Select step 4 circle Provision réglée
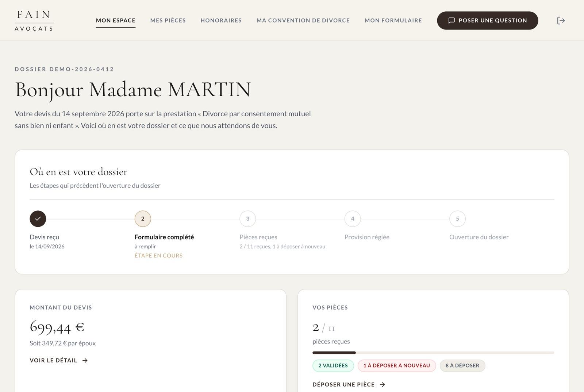The width and height of the screenshot is (584, 392). point(353,219)
